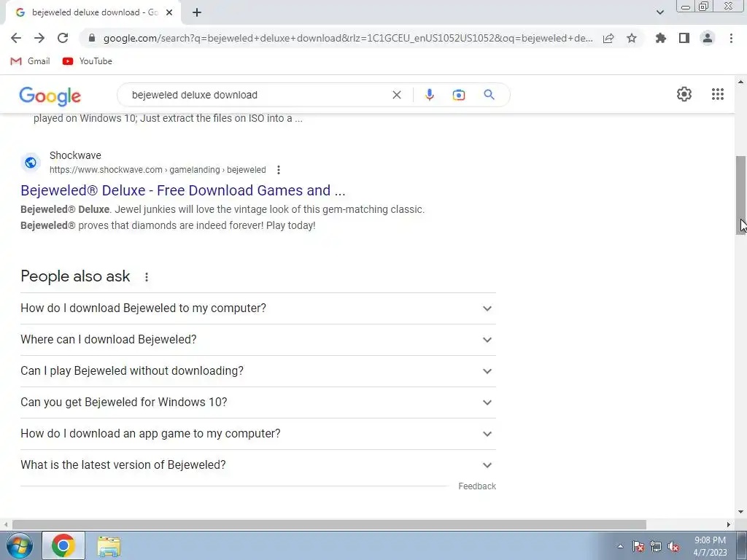Viewport: 747px width, 560px height.
Task: Expand Where can I download Bejeweled
Action: tap(258, 340)
